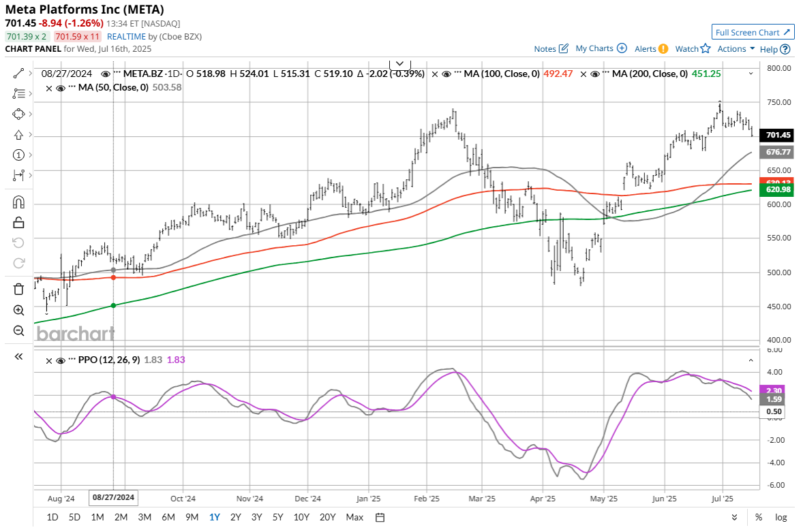This screenshot has height=532, width=803.
Task: Select the 1Y time range
Action: coord(215,517)
